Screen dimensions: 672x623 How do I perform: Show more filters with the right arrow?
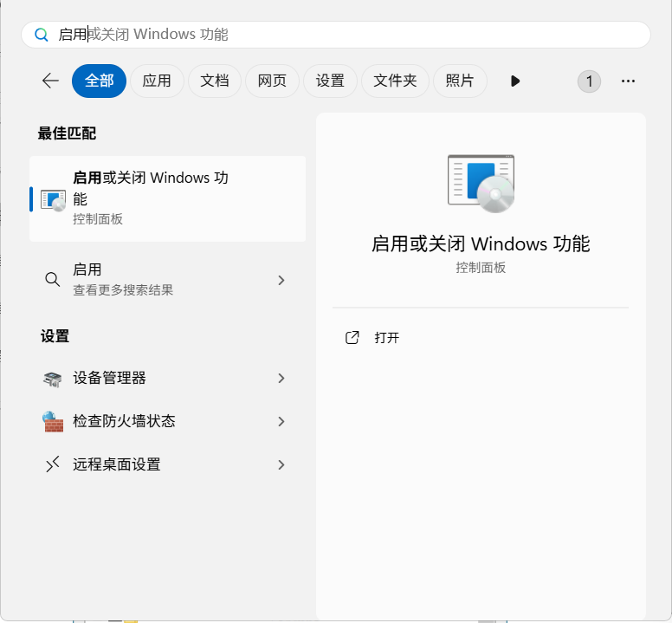515,81
